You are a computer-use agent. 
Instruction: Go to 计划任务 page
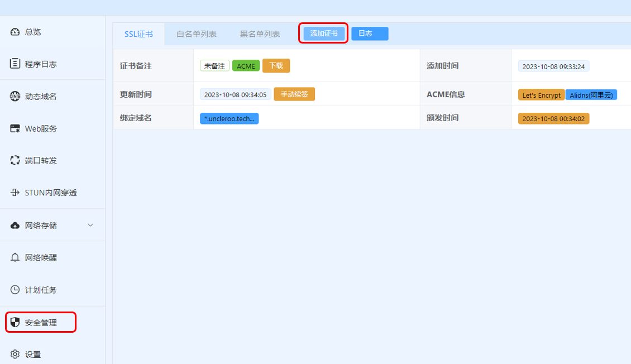click(41, 290)
